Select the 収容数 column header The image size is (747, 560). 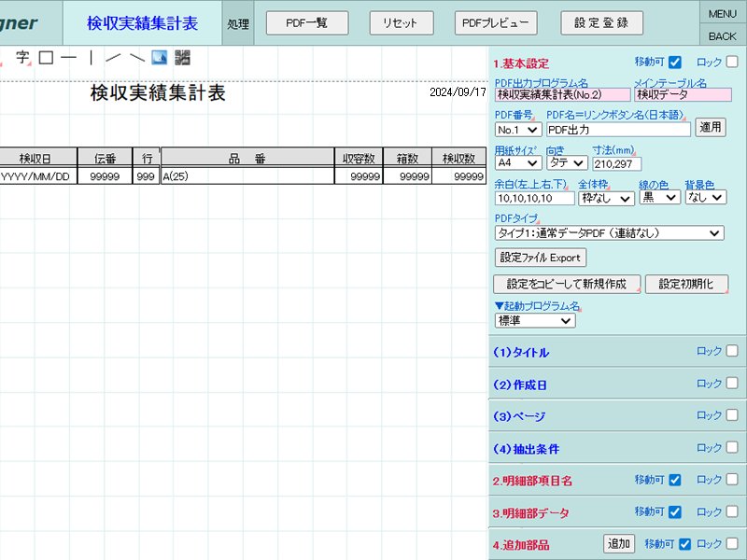point(359,158)
